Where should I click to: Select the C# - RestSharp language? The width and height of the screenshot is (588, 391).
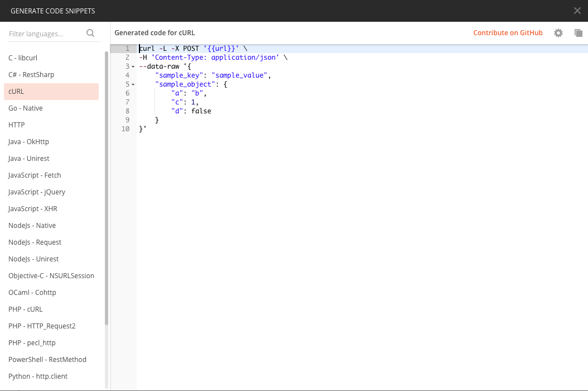coord(31,74)
